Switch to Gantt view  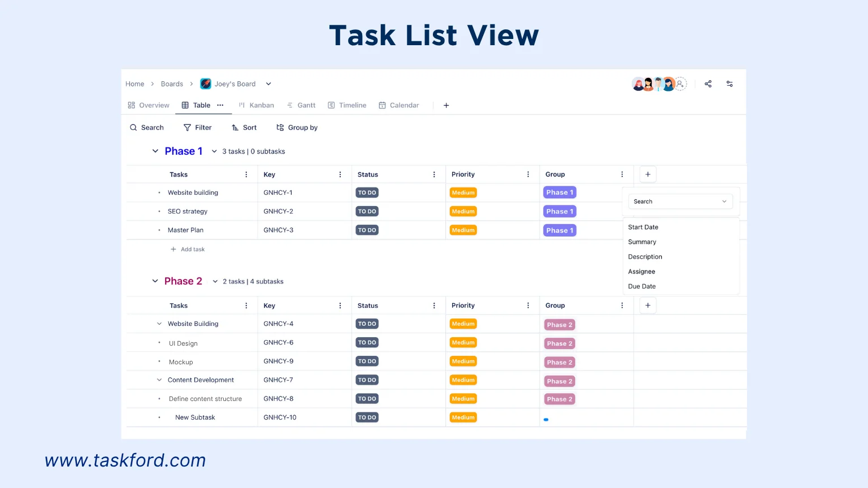point(301,105)
